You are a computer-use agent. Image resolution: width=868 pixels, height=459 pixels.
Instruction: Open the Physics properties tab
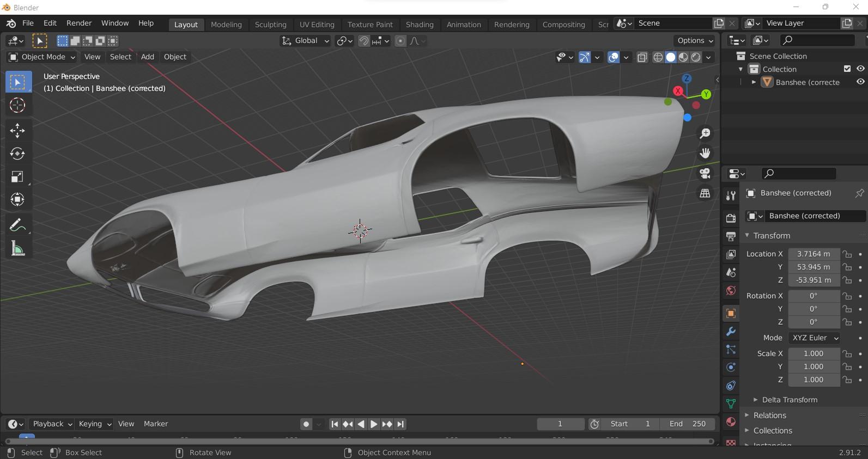[731, 367]
